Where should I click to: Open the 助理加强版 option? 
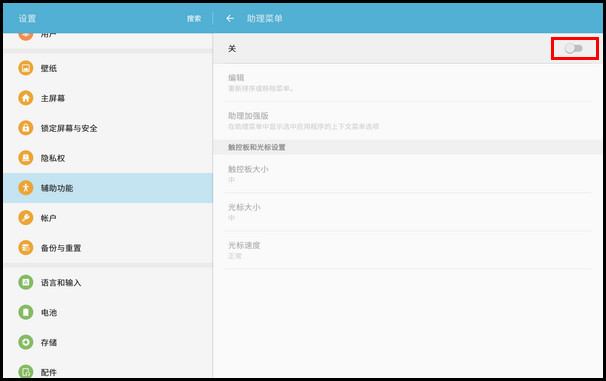click(x=408, y=121)
